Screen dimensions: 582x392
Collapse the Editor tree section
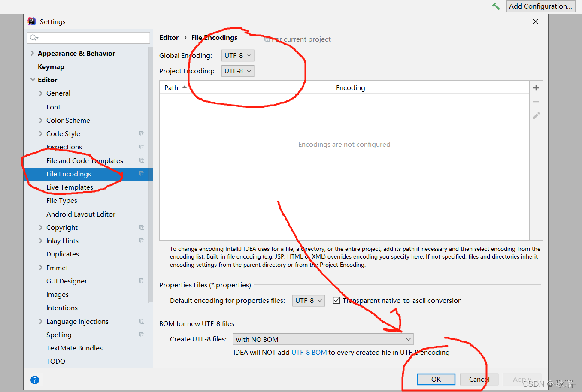click(33, 80)
